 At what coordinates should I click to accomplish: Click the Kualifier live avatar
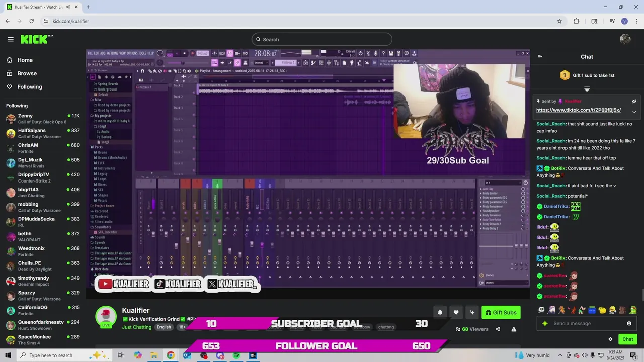click(x=106, y=317)
